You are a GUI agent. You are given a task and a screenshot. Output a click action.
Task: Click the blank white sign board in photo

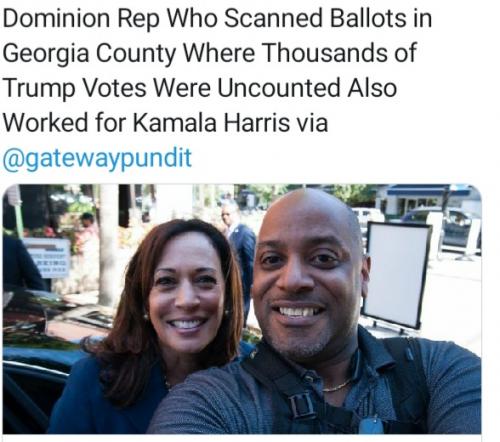click(397, 275)
